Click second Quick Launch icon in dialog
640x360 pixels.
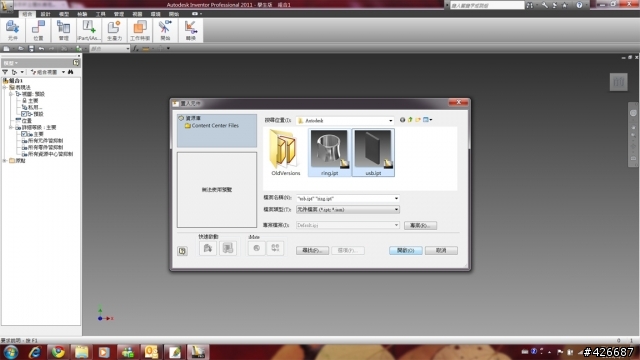[x=227, y=248]
